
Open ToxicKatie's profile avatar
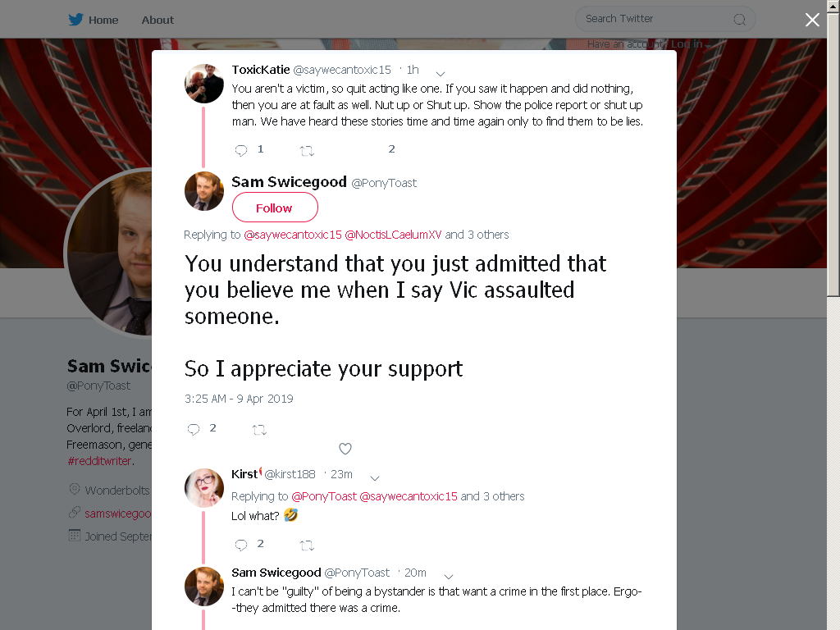pos(204,84)
